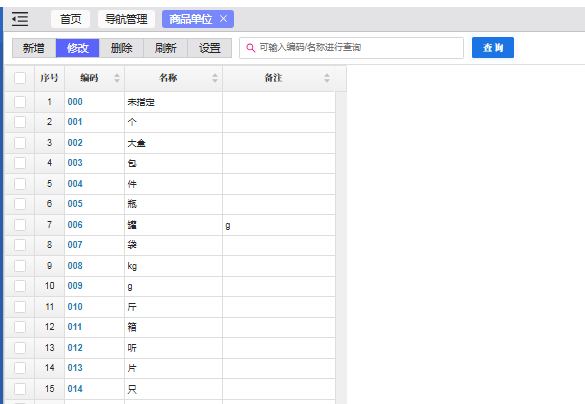Close the 商品单位 tab
This screenshot has width=585, height=404.
[x=223, y=19]
